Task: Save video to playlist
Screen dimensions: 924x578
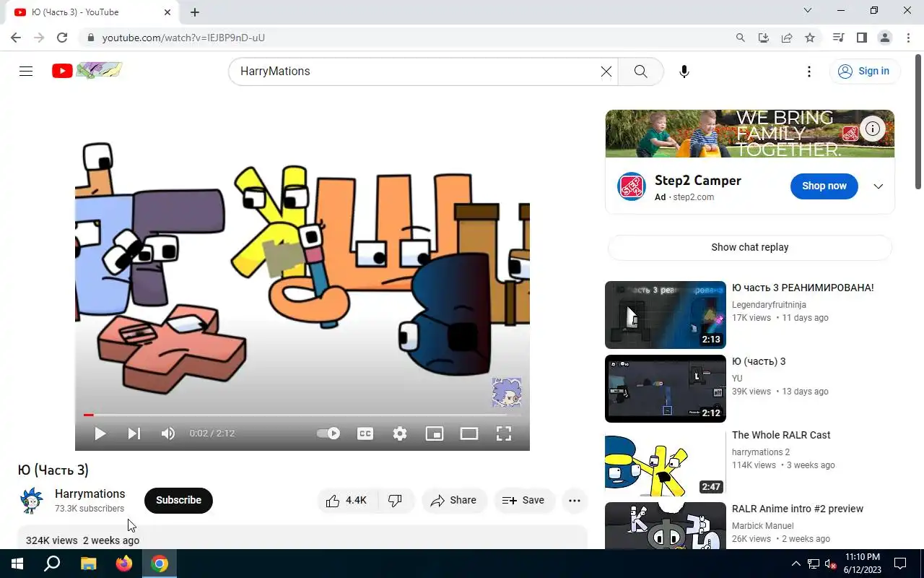Action: tap(524, 500)
